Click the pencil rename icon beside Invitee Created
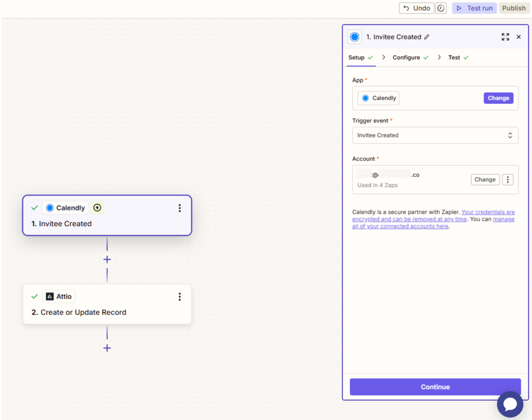The height and width of the screenshot is (420, 532). (427, 37)
